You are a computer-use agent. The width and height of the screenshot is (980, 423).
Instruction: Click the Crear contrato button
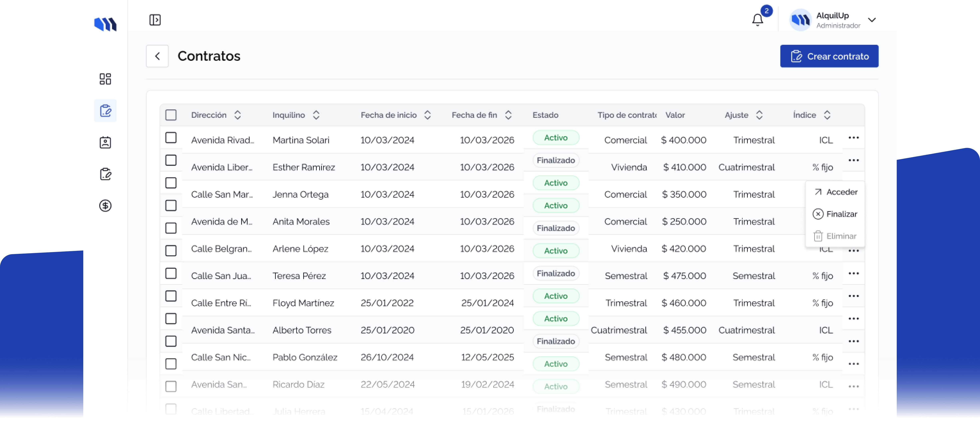click(x=829, y=56)
